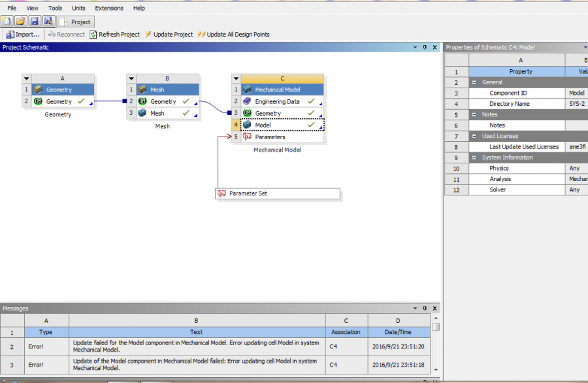
Task: Click the Save As icon
Action: [x=48, y=22]
